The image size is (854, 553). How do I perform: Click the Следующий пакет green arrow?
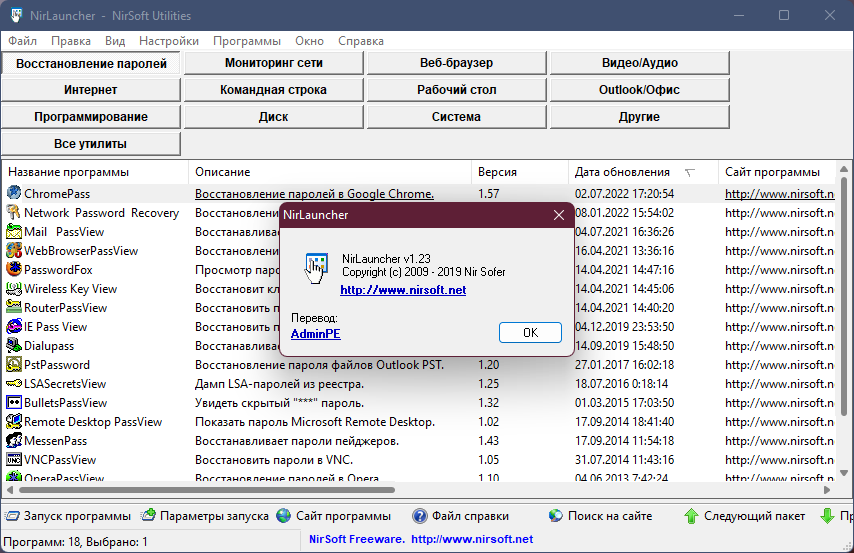click(x=691, y=516)
